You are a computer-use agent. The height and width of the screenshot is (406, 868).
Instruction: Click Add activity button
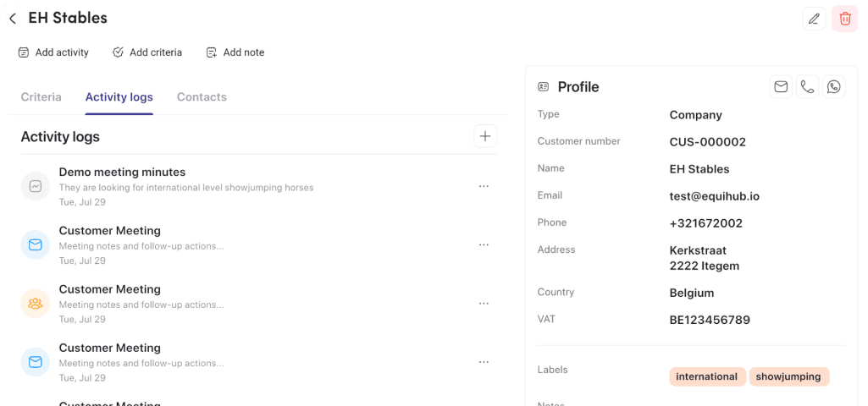click(53, 52)
